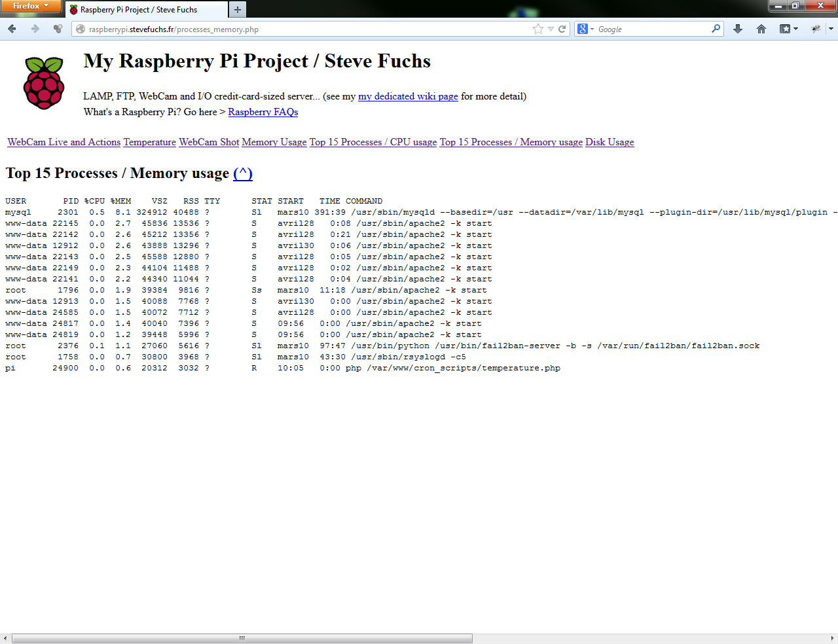
Task: Click the search magnifier icon
Action: (x=716, y=29)
